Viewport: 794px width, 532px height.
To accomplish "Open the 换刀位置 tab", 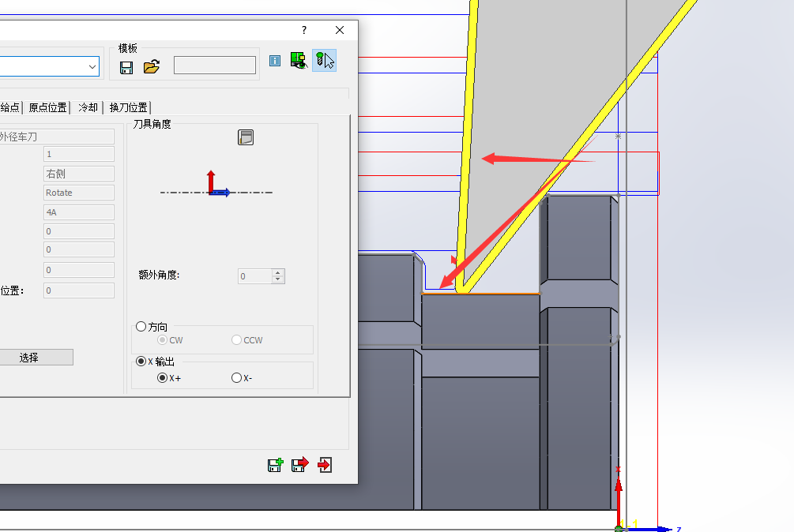I will pos(128,107).
